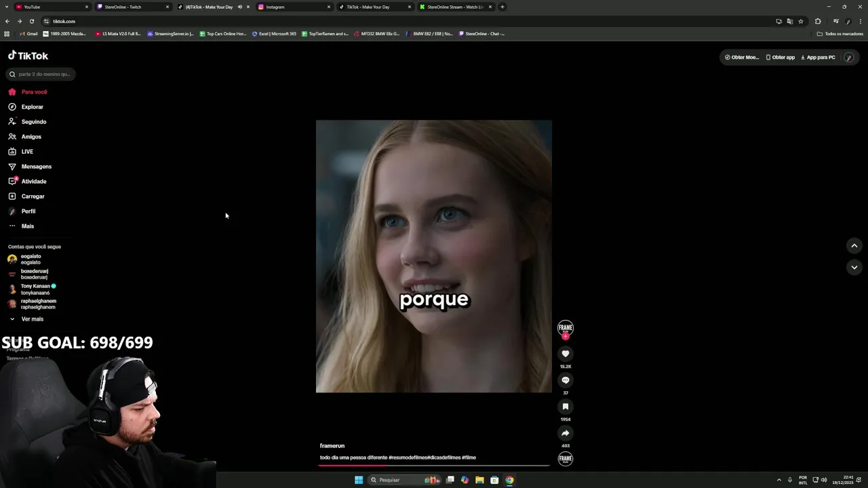Switch to the second TikTok tab

375,7
